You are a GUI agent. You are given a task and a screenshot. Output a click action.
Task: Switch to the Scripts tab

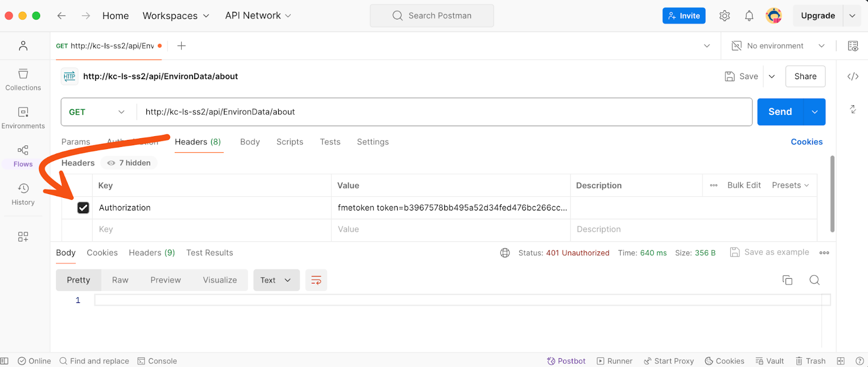pyautogui.click(x=290, y=142)
